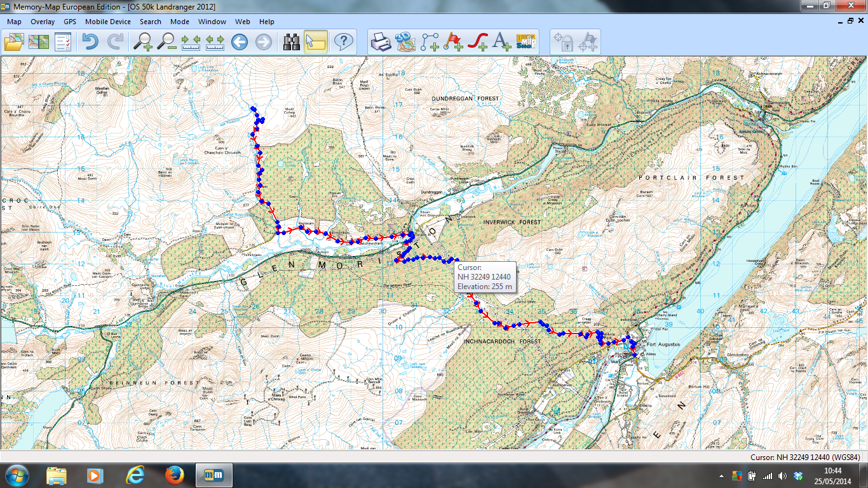Image resolution: width=868 pixels, height=488 pixels.
Task: Click the northernmost waypoint of the route
Action: click(253, 109)
